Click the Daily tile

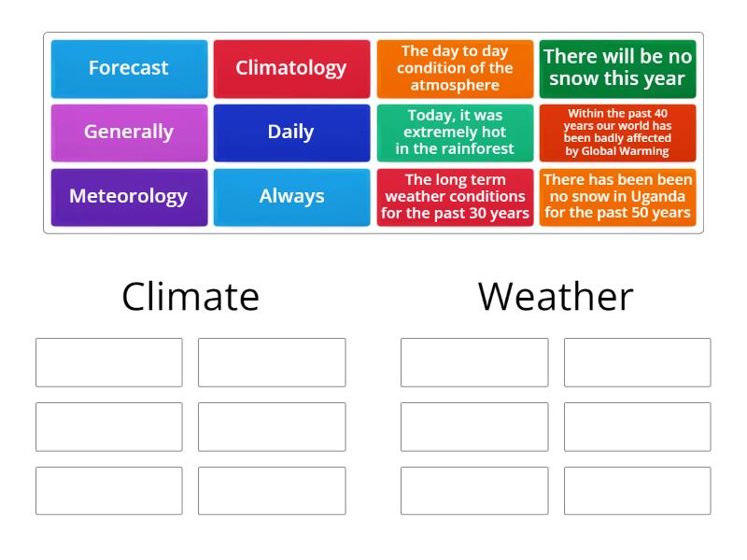click(291, 132)
